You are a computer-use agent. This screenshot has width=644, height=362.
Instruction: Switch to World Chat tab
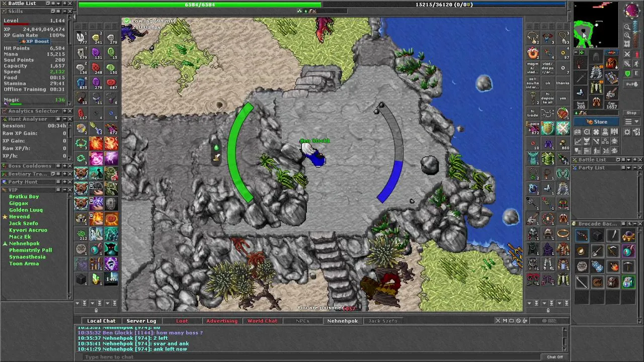[262, 321]
